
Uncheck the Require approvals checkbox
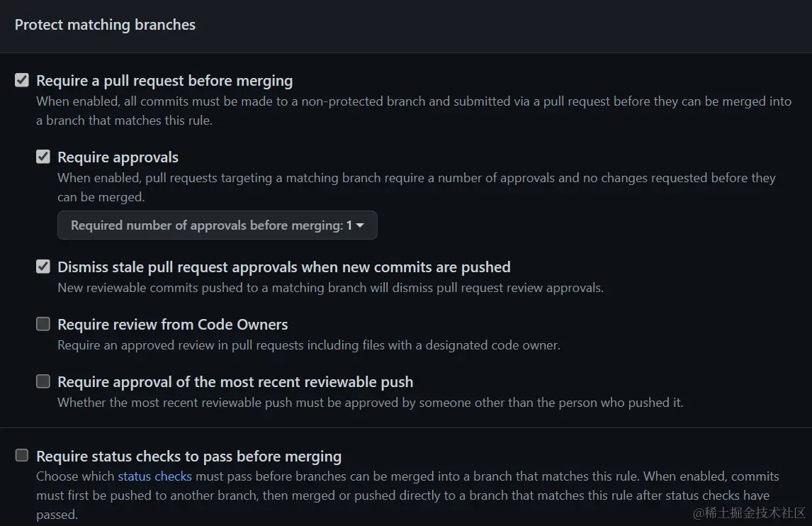tap(43, 157)
